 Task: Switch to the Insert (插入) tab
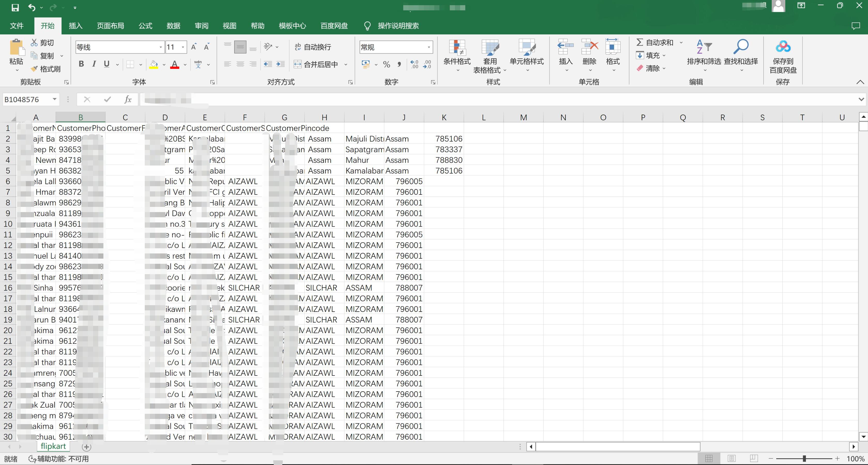pos(75,26)
